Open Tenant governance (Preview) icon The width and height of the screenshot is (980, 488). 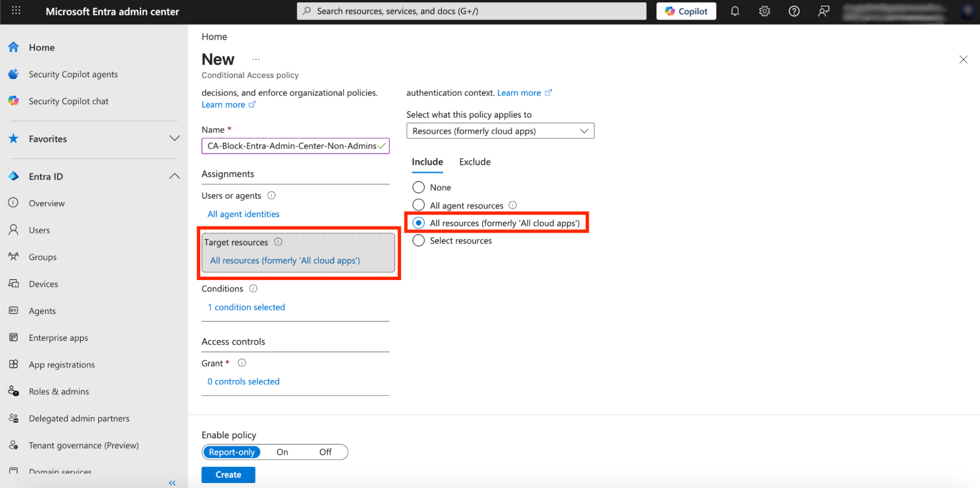tap(14, 445)
